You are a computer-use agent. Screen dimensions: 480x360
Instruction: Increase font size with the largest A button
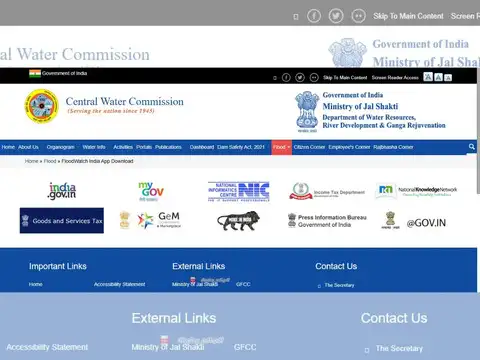[428, 77]
